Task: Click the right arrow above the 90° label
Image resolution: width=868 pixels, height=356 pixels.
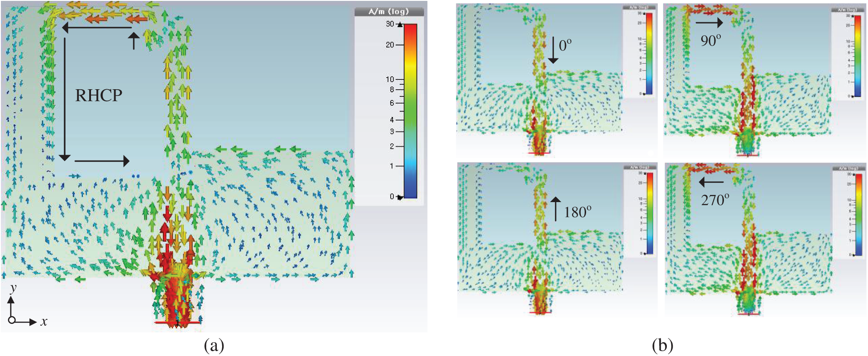Action: coord(709,23)
